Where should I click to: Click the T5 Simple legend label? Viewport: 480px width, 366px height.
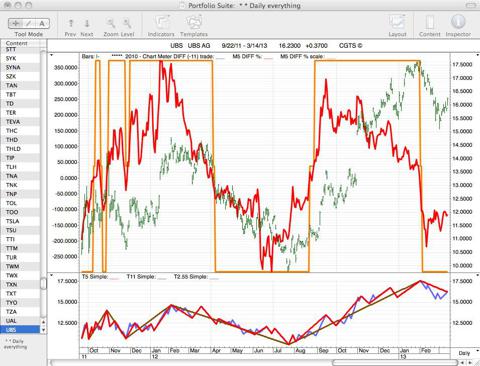95,277
